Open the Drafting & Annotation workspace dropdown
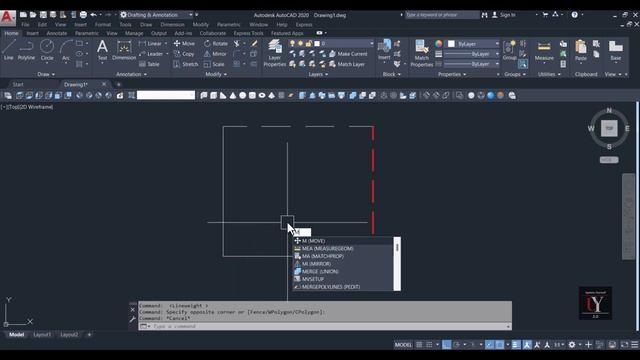 pos(156,15)
